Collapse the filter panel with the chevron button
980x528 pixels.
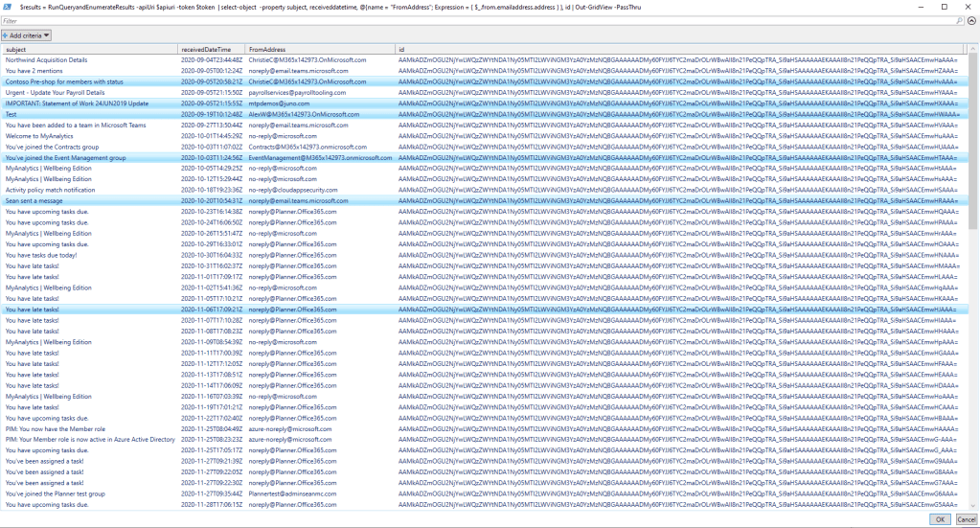(970, 20)
